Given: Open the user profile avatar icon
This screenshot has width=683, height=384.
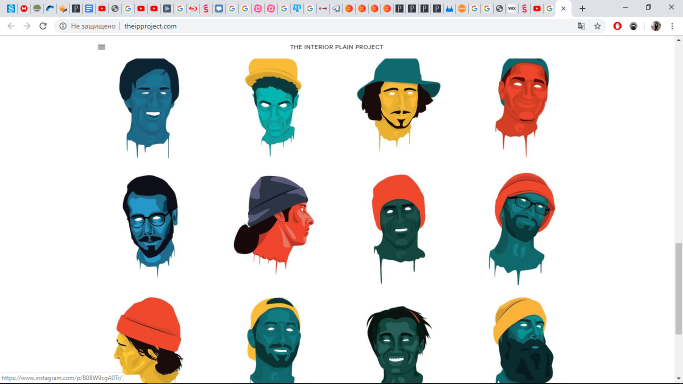Looking at the screenshot, I should (x=656, y=26).
